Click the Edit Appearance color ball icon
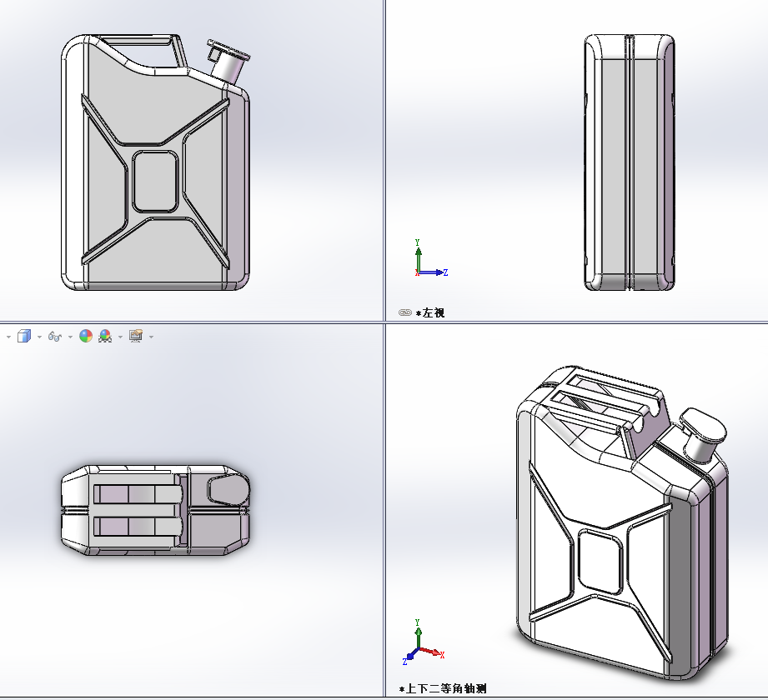Viewport: 768px width, 700px height. pyautogui.click(x=86, y=337)
